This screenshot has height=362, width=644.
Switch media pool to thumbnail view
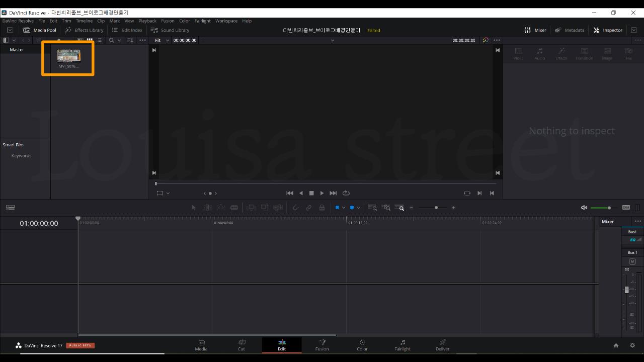(x=90, y=40)
